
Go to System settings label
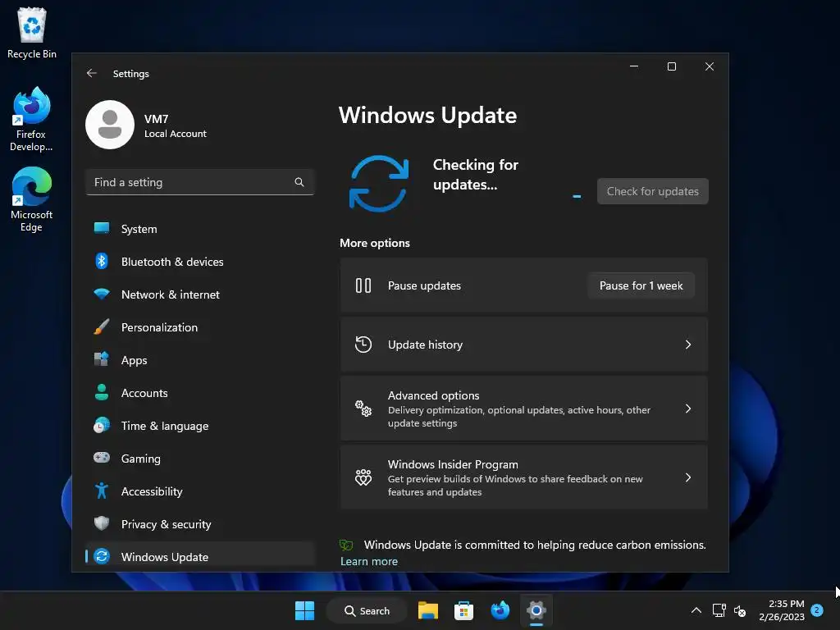click(x=139, y=229)
